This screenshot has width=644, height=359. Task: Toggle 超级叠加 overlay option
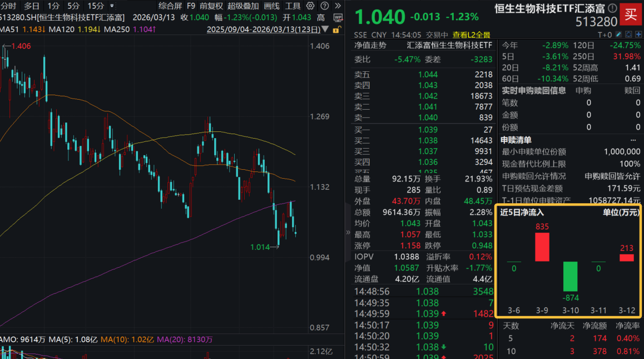click(x=243, y=6)
